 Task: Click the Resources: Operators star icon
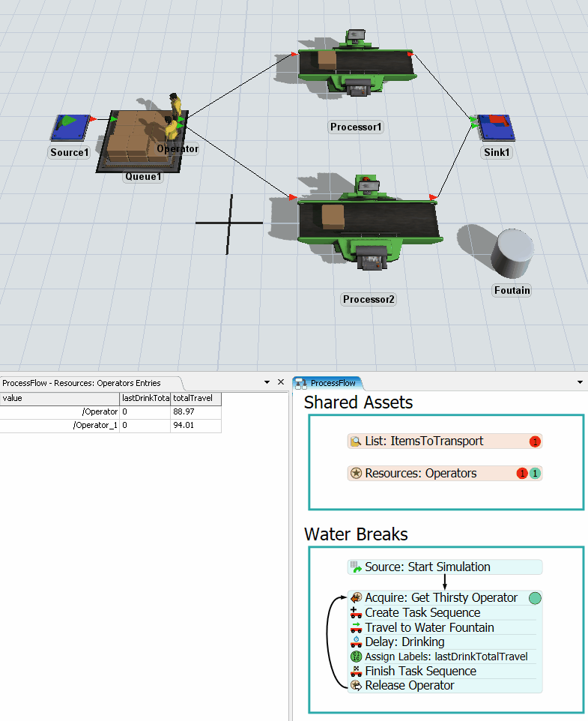[x=356, y=474]
